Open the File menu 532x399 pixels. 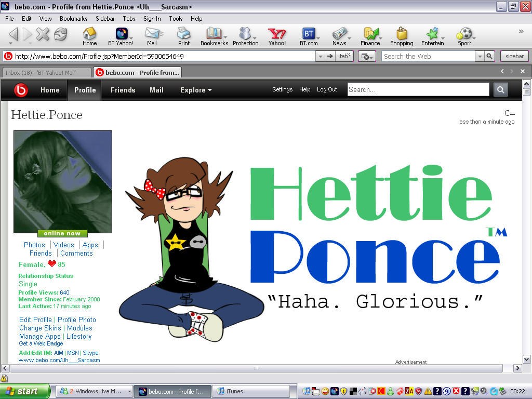pyautogui.click(x=9, y=19)
